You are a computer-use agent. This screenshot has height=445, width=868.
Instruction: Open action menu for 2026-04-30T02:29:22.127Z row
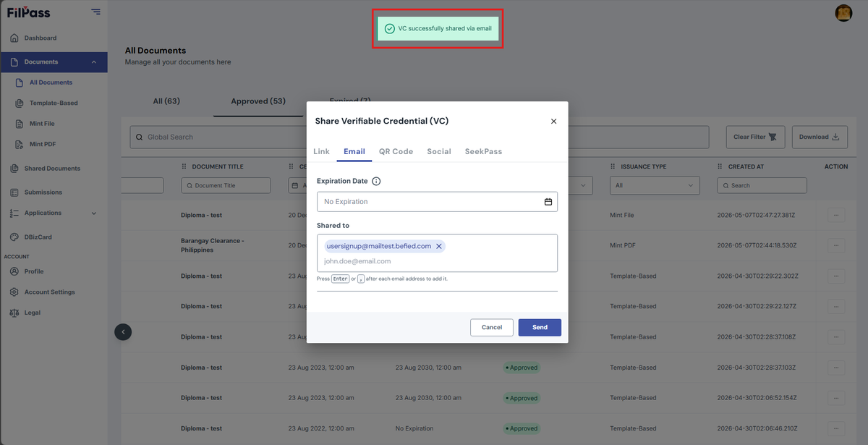(x=836, y=306)
